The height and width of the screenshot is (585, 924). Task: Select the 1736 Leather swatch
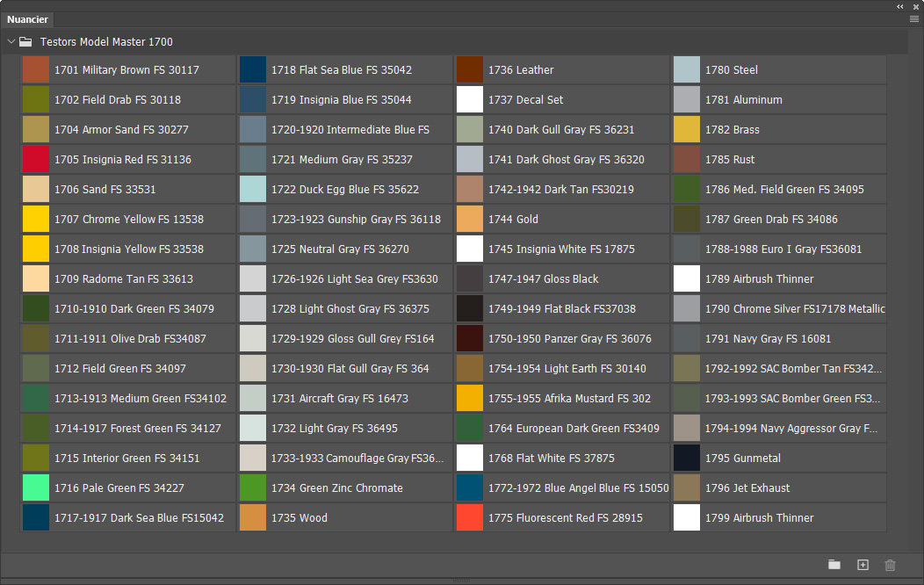coord(470,70)
